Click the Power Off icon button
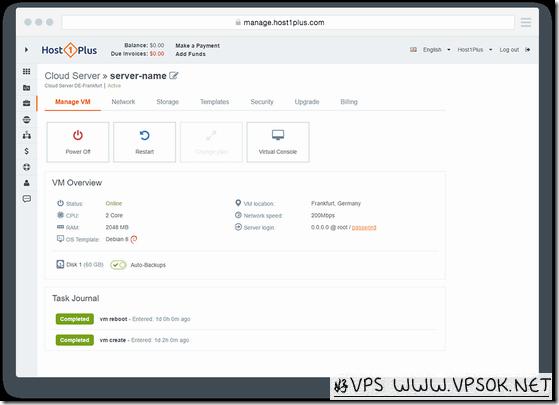The width and height of the screenshot is (559, 405). tap(78, 135)
